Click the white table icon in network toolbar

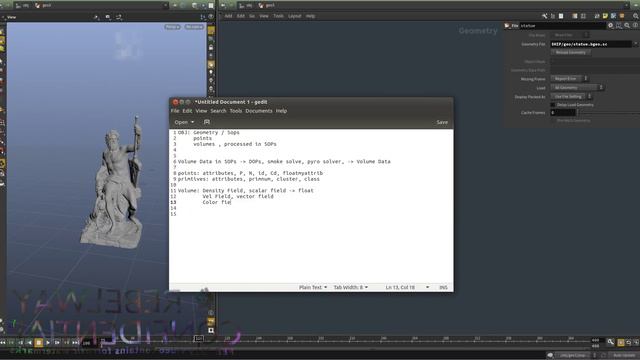pos(561,16)
